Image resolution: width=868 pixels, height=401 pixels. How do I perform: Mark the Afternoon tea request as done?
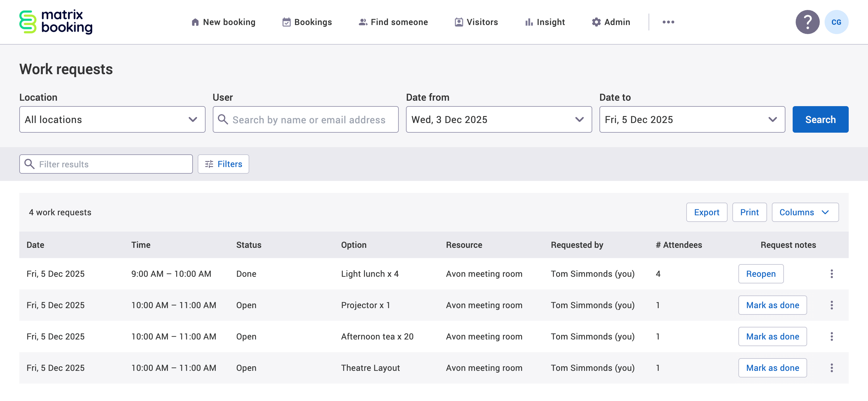772,336
